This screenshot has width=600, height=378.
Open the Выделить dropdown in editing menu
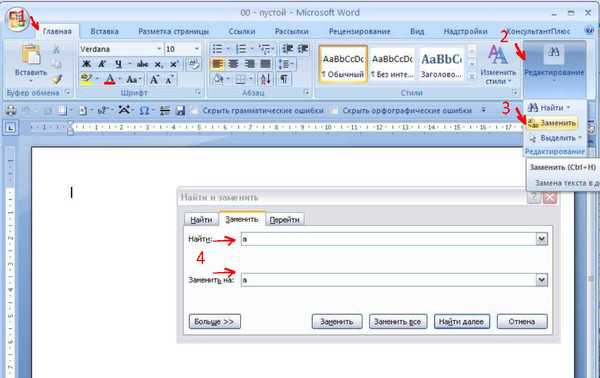tap(555, 138)
